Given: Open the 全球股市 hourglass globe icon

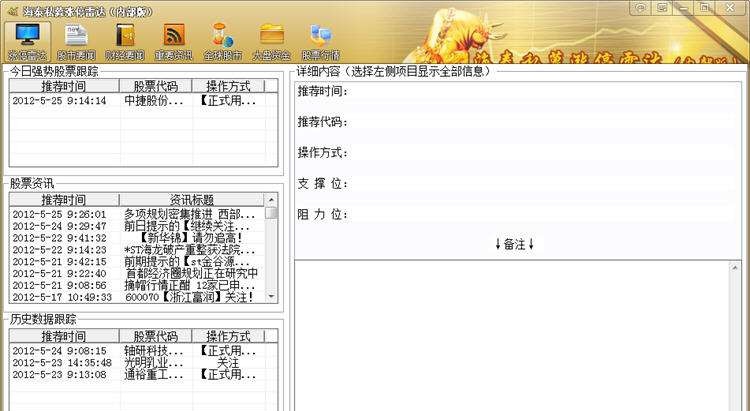Looking at the screenshot, I should pyautogui.click(x=222, y=35).
